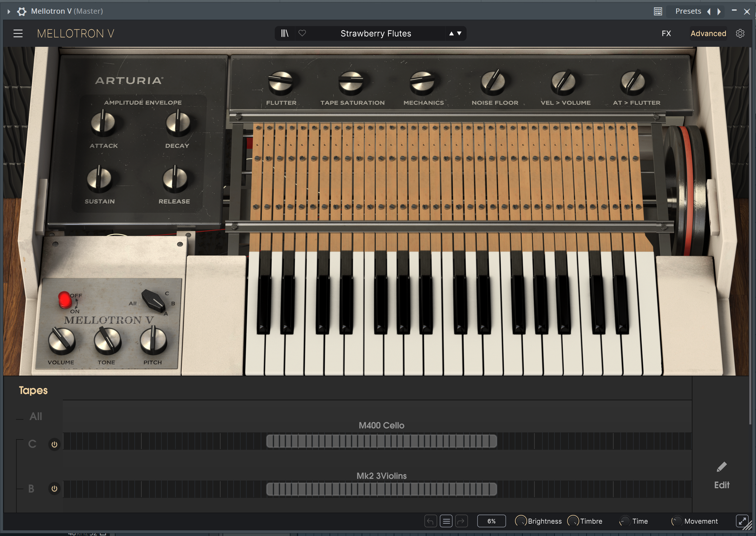
Task: Click the Attack envelope knob
Action: point(103,123)
